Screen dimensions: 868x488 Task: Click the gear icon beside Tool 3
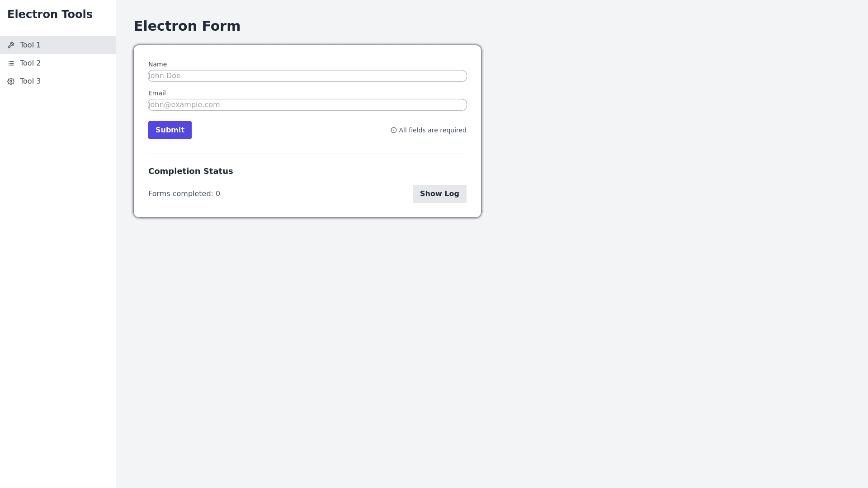(x=11, y=81)
